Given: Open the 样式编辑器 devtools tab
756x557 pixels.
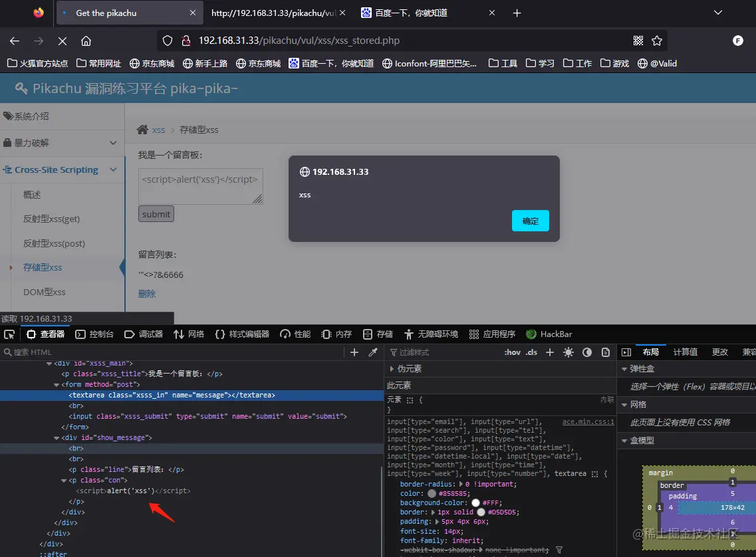Looking at the screenshot, I should [242, 334].
